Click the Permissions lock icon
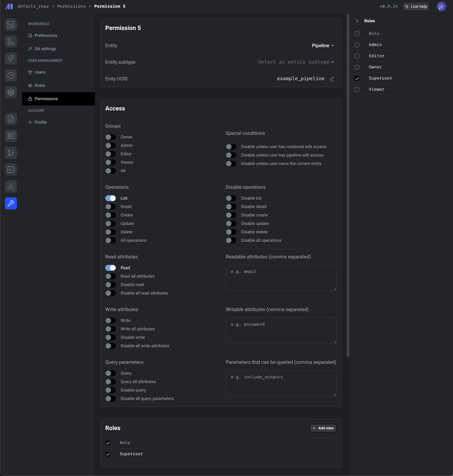Image resolution: width=453 pixels, height=476 pixels. click(x=30, y=99)
